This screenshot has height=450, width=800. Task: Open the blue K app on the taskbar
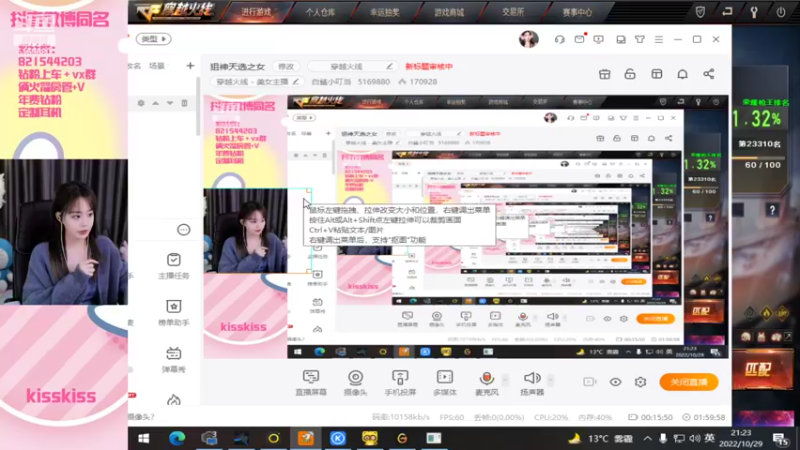click(x=337, y=438)
